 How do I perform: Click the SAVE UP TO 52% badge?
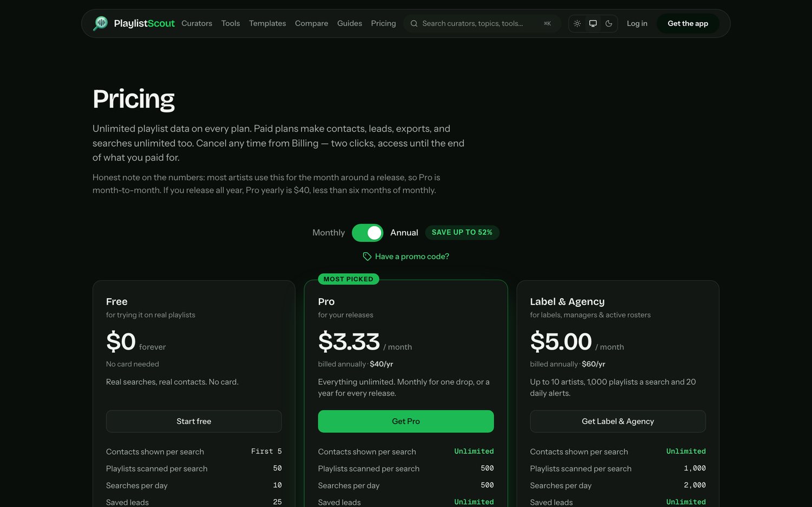[462, 232]
